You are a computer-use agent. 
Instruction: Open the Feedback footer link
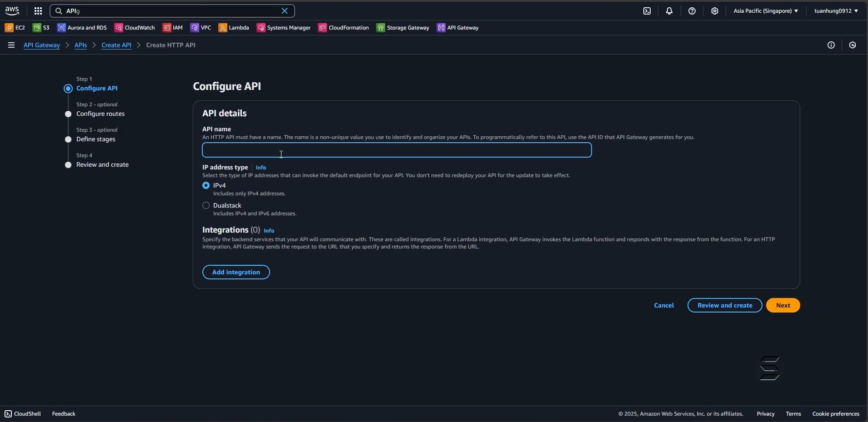pyautogui.click(x=64, y=414)
